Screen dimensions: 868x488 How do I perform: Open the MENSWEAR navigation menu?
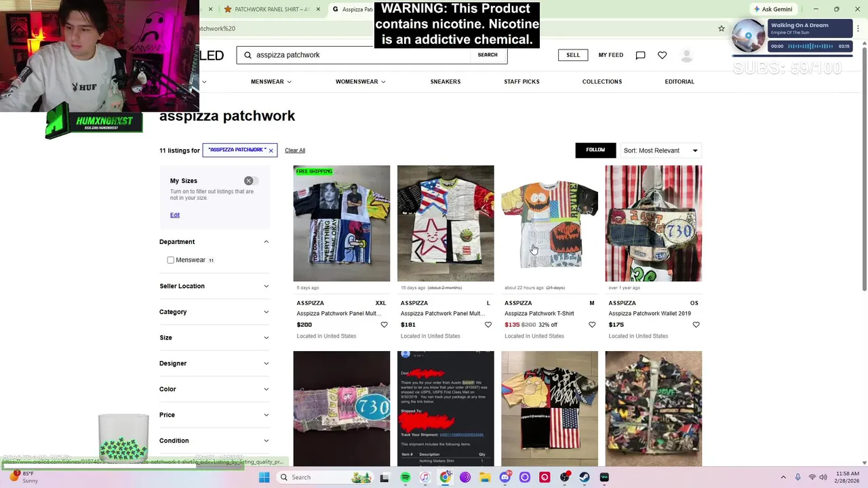[271, 81]
